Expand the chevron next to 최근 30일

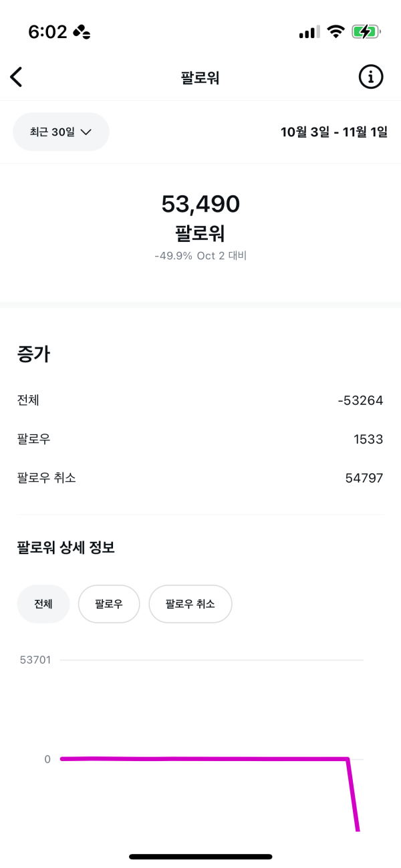tap(86, 132)
